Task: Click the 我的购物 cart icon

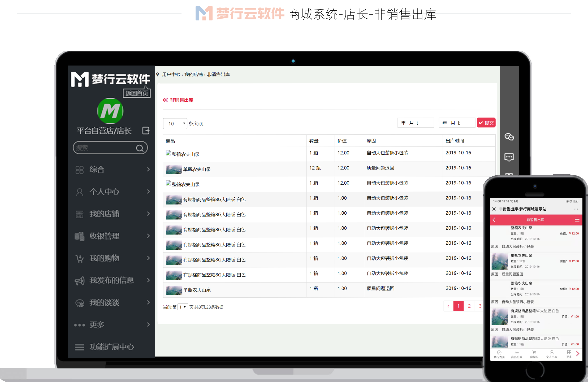Action: (79, 258)
